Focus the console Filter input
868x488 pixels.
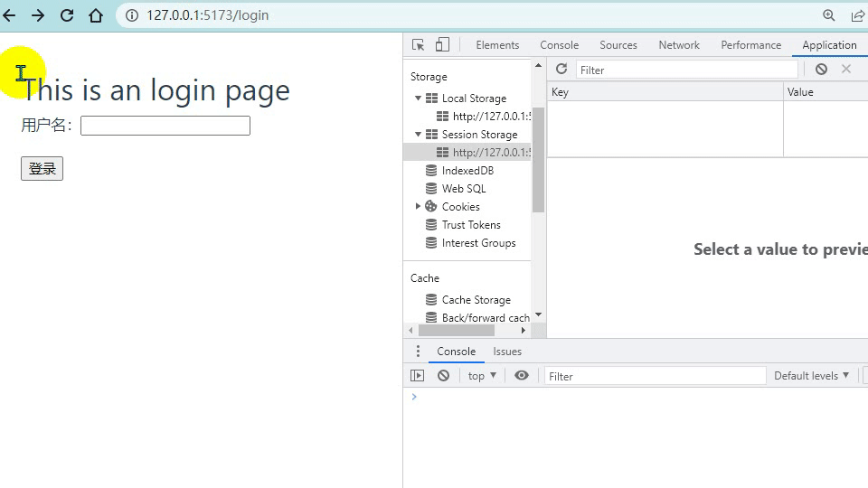coord(656,376)
